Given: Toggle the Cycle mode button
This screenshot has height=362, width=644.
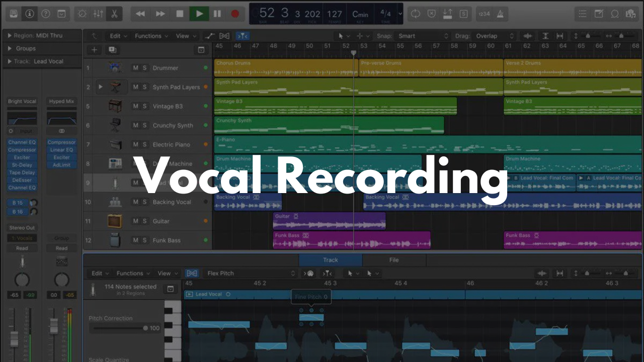Looking at the screenshot, I should [415, 14].
